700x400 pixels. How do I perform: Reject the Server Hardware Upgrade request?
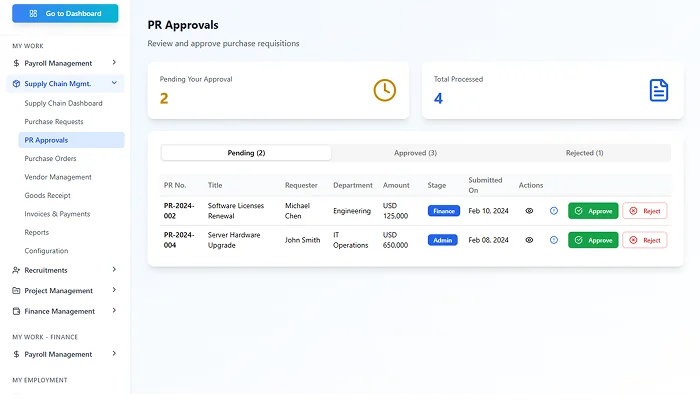(644, 240)
